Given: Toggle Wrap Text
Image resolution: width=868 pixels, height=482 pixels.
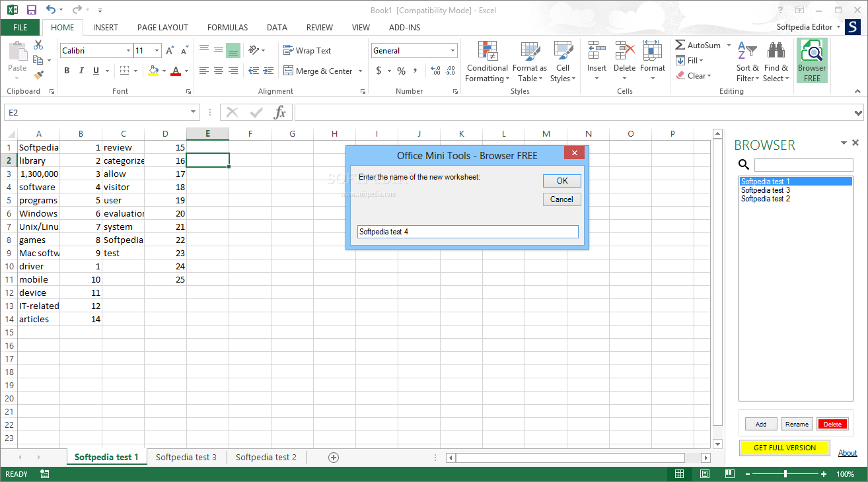Looking at the screenshot, I should click(x=307, y=51).
